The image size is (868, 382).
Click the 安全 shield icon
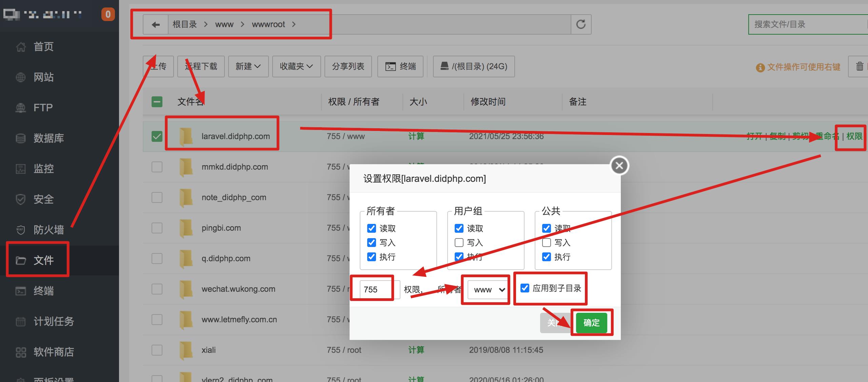[x=21, y=199]
